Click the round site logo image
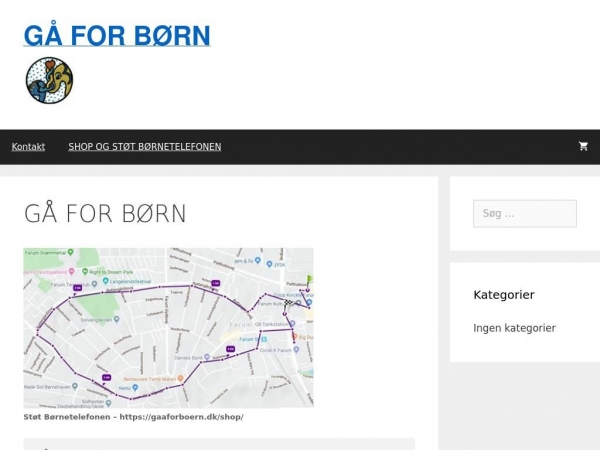600x450 pixels. click(x=49, y=80)
